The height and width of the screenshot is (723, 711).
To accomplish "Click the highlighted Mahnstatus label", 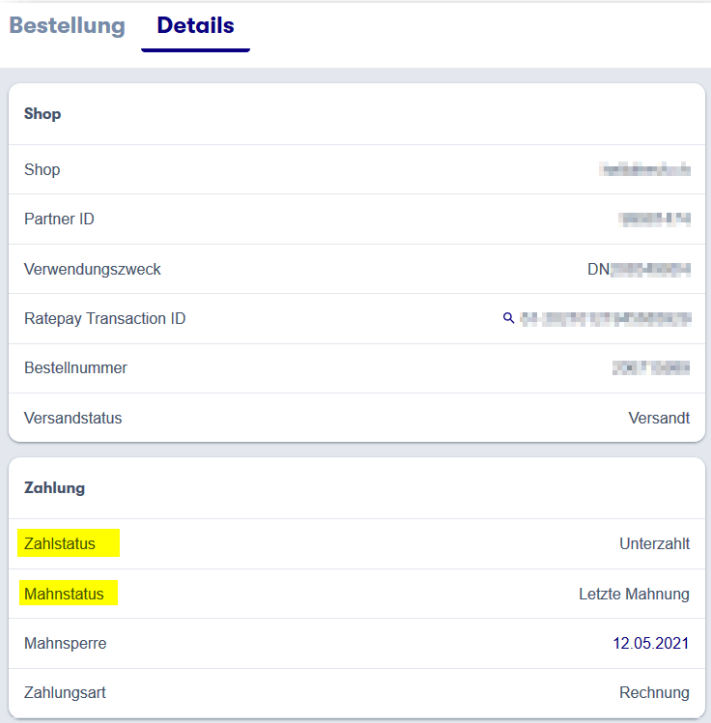I will pos(64,594).
